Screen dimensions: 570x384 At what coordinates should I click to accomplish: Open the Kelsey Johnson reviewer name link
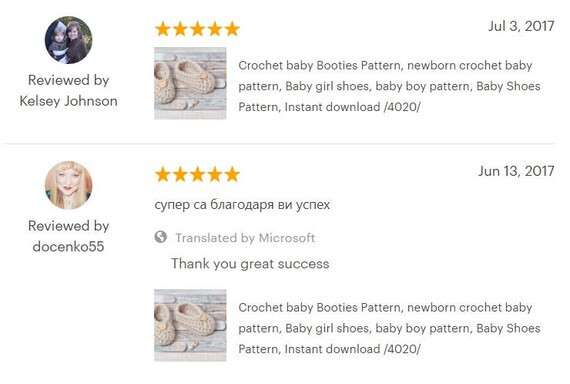pyautogui.click(x=68, y=101)
